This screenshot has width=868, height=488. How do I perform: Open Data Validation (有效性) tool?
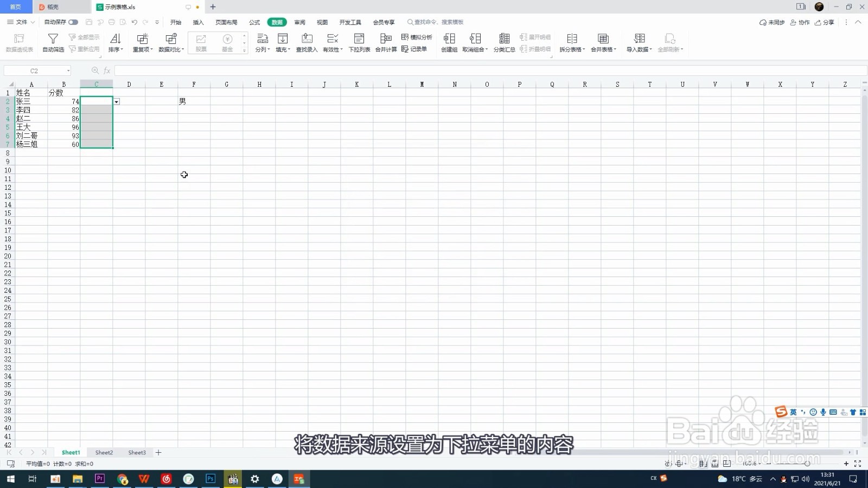333,42
